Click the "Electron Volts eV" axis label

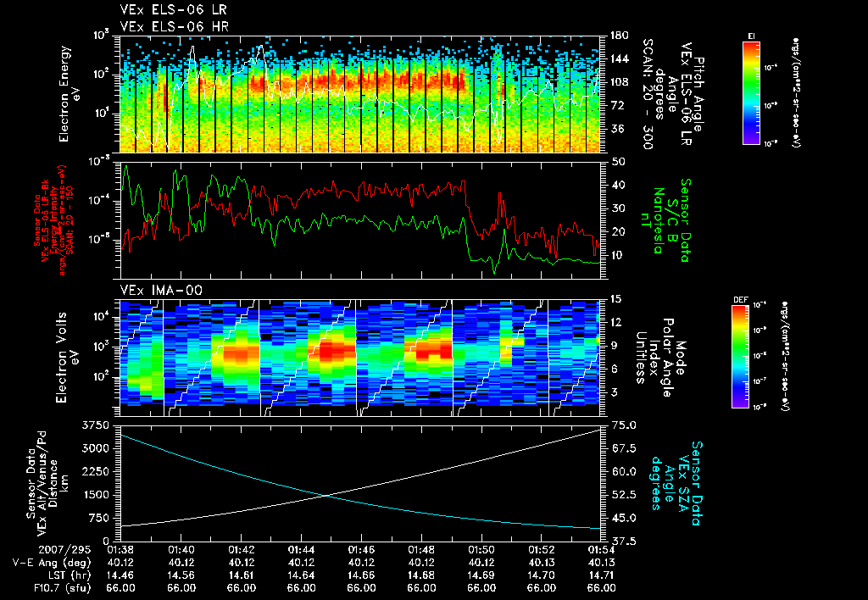coord(67,358)
